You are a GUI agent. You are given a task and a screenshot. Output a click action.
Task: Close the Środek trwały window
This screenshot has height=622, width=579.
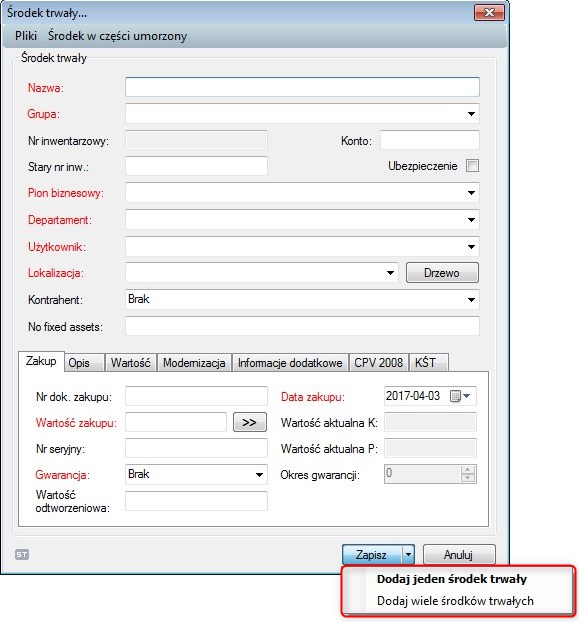click(x=489, y=13)
